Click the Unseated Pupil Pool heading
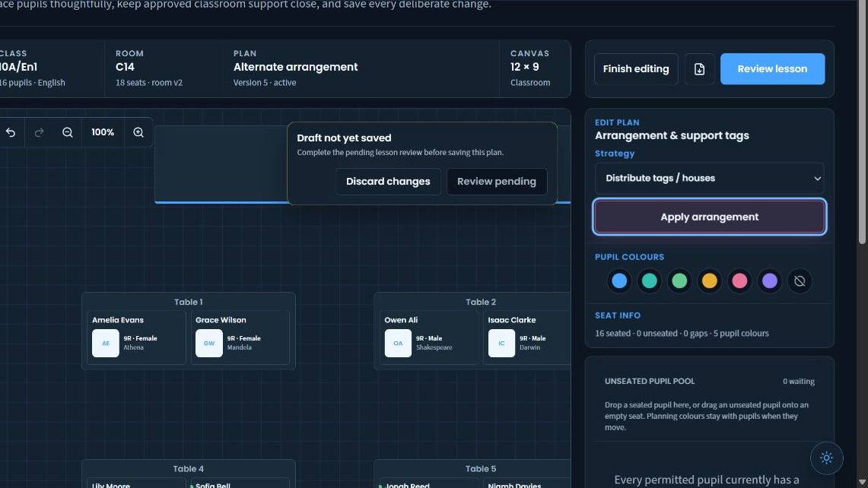868x488 pixels. point(650,382)
